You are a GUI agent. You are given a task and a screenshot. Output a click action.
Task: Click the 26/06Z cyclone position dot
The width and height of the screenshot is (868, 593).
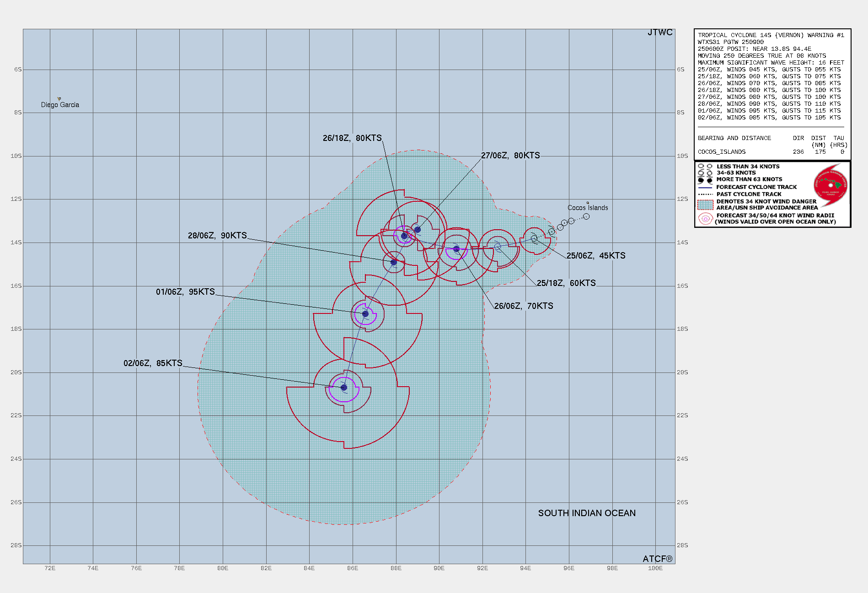pos(456,249)
